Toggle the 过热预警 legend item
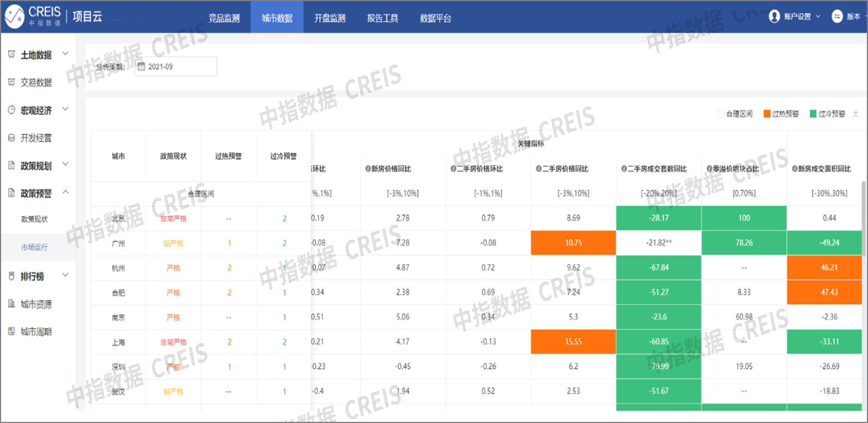 (x=767, y=114)
